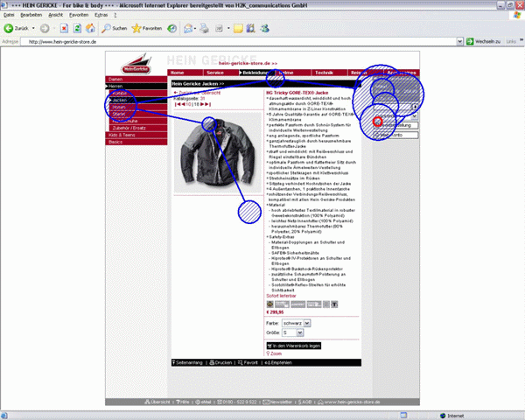Jump to first catalog page arrow
This screenshot has width=525, height=420.
tap(178, 104)
